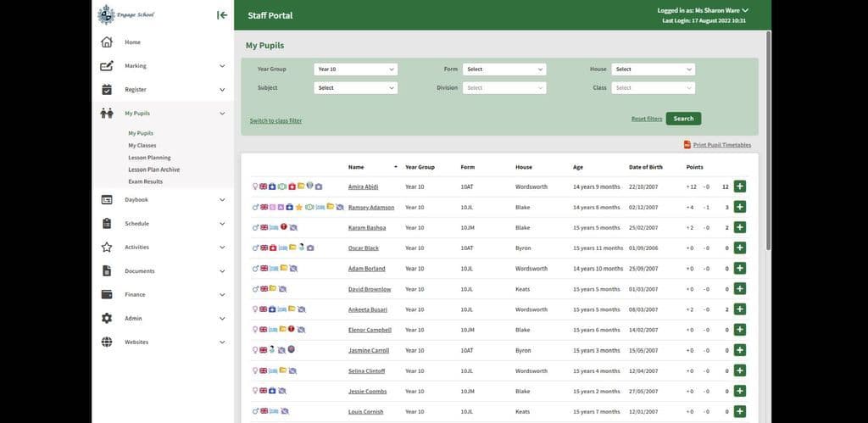The height and width of the screenshot is (423, 868).
Task: Click the green plus button for Oscar Black
Action: (x=739, y=248)
